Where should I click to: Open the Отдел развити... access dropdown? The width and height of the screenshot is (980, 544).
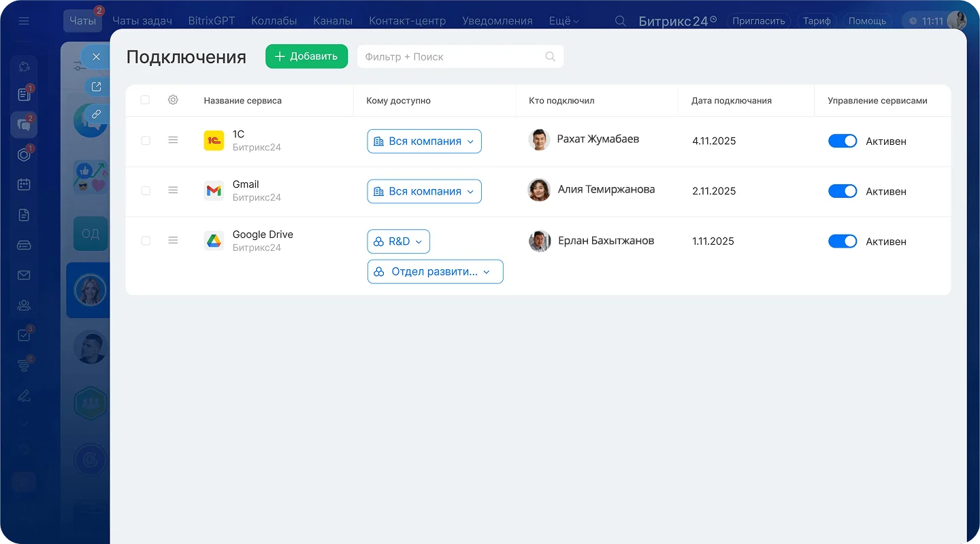coord(436,271)
